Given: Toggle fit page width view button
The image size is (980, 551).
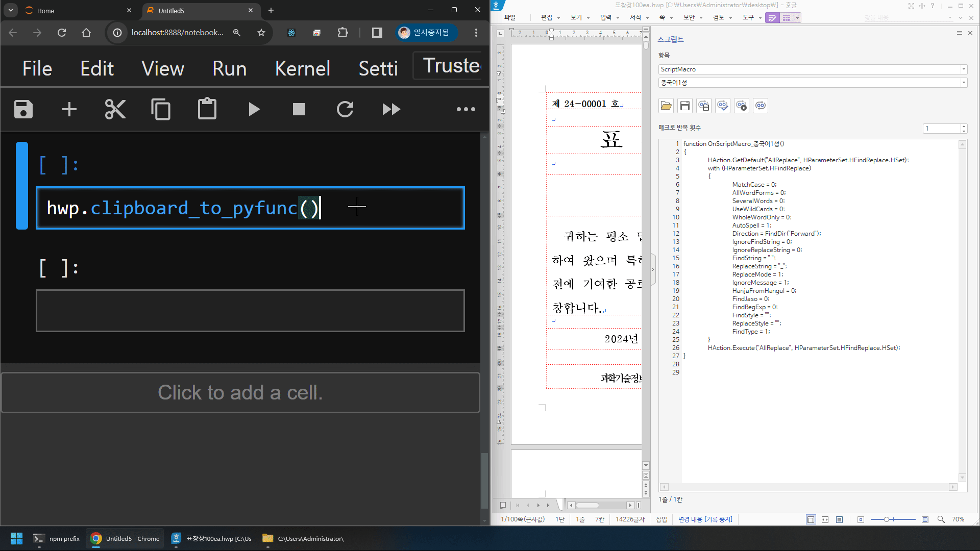Looking at the screenshot, I should pyautogui.click(x=825, y=519).
